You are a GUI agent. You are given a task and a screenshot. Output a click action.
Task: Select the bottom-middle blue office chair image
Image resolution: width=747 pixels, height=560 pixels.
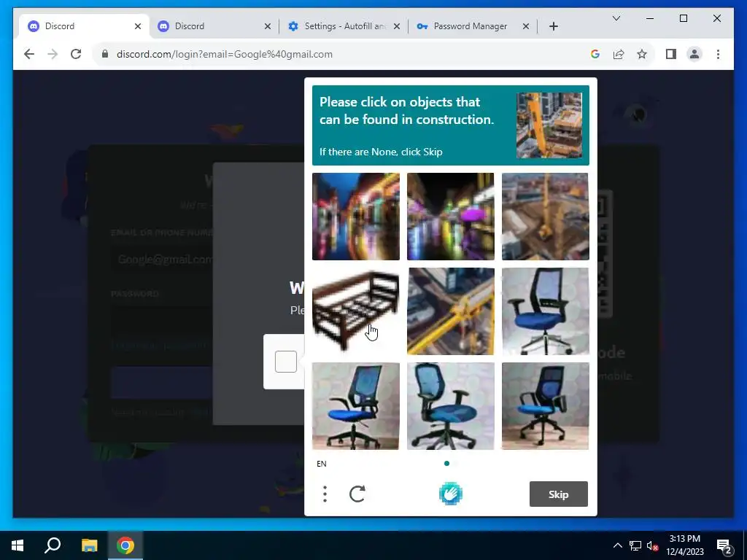pos(450,405)
